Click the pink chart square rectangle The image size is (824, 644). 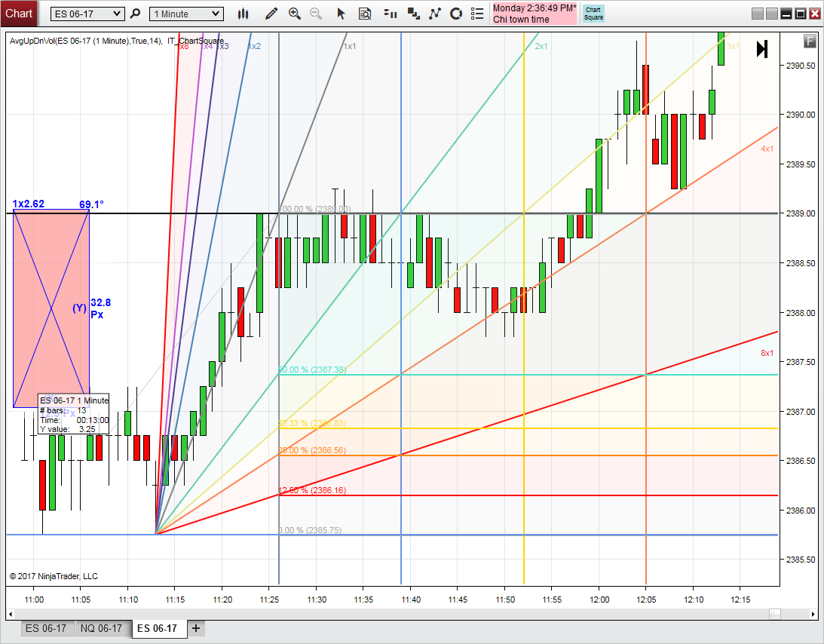click(51, 308)
